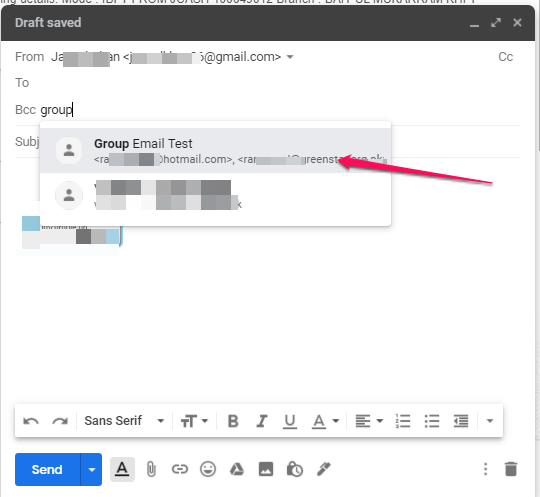540x497 pixels.
Task: Close the compose window
Action: click(x=517, y=23)
